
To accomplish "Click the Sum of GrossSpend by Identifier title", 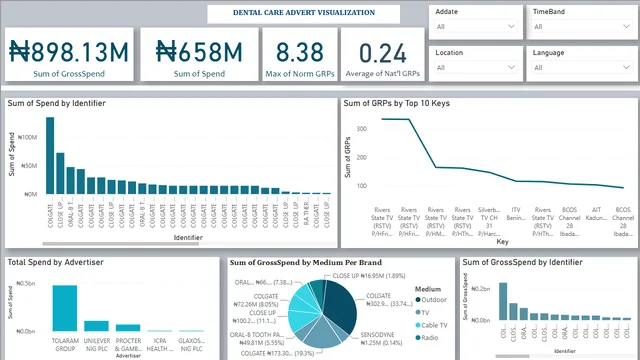I will [522, 262].
